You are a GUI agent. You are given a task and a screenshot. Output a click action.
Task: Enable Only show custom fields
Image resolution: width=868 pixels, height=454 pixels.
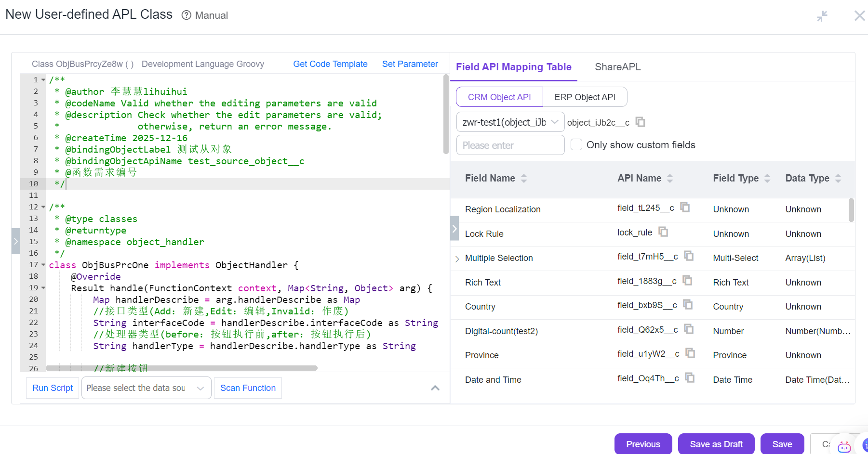pos(576,145)
